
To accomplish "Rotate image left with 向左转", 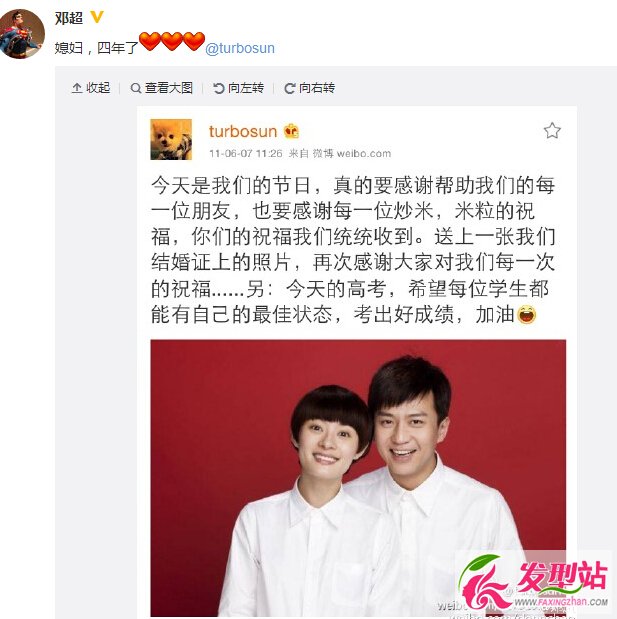I will click(x=238, y=88).
